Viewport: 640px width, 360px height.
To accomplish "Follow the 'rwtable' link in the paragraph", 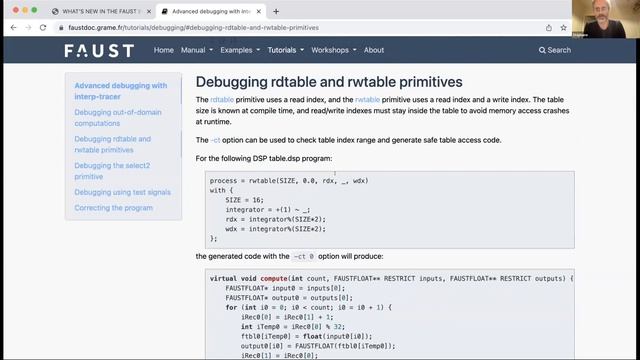I will pos(367,100).
